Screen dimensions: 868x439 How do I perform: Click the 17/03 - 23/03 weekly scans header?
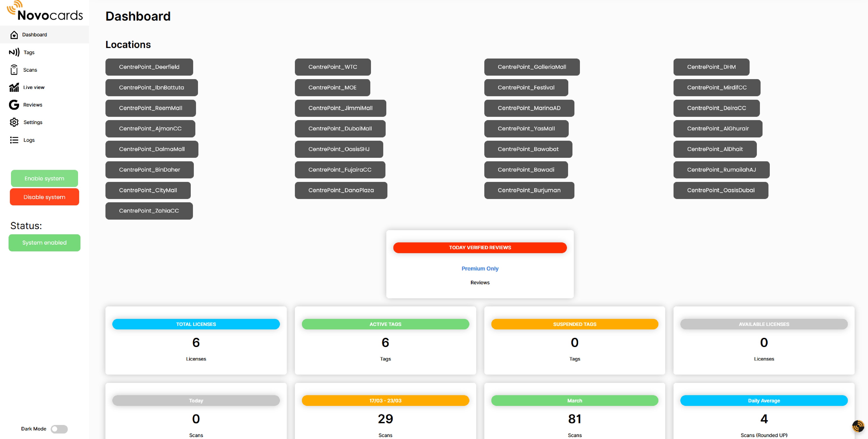[385, 401]
